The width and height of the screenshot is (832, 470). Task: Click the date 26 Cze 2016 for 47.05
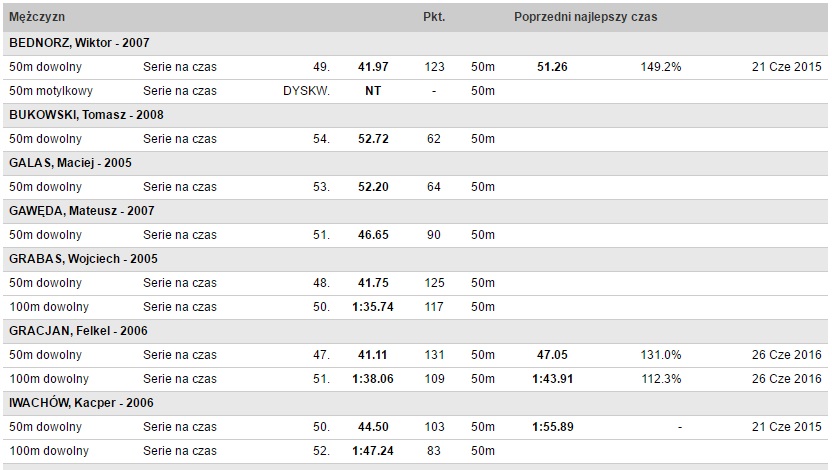[x=786, y=355]
